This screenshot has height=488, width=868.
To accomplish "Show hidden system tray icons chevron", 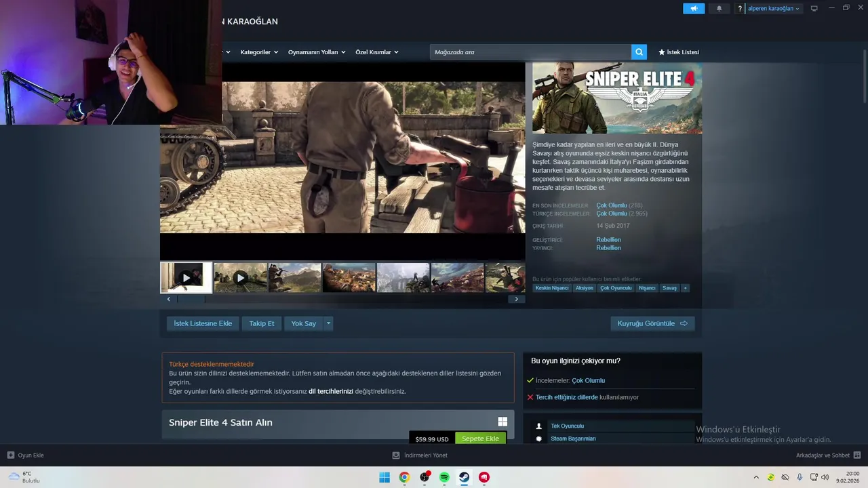I will tap(756, 477).
